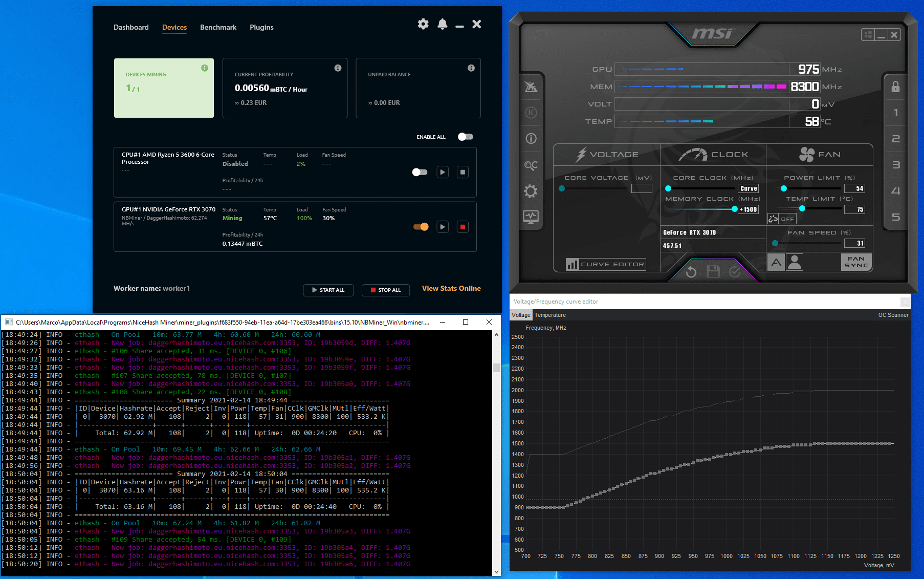The width and height of the screenshot is (924, 579).
Task: Click Apply at Windows startup icon in Afterburner
Action: (867, 35)
